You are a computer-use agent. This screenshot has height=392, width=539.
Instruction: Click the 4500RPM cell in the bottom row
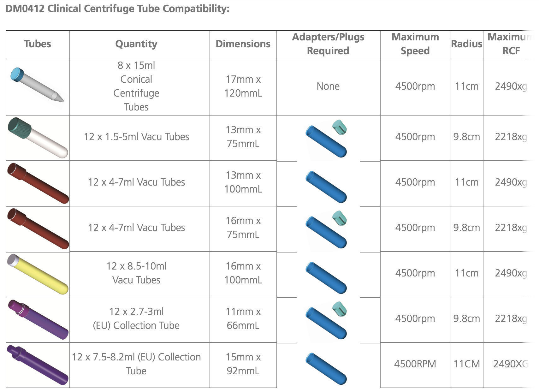click(415, 364)
